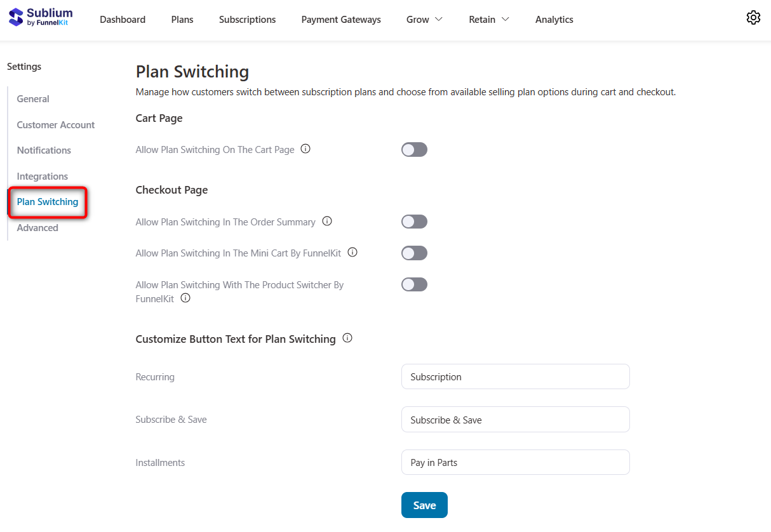Switch to the Notifications settings section
The height and width of the screenshot is (532, 771).
coord(43,150)
